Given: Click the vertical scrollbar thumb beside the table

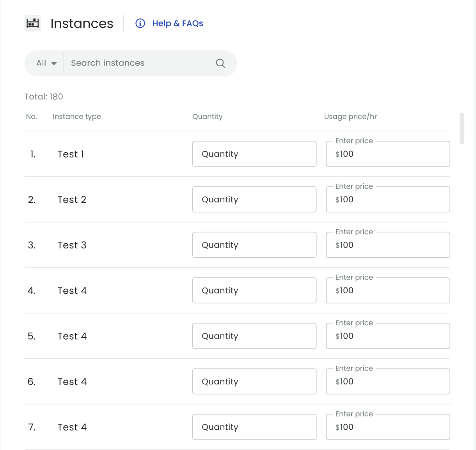Looking at the screenshot, I should click(462, 128).
